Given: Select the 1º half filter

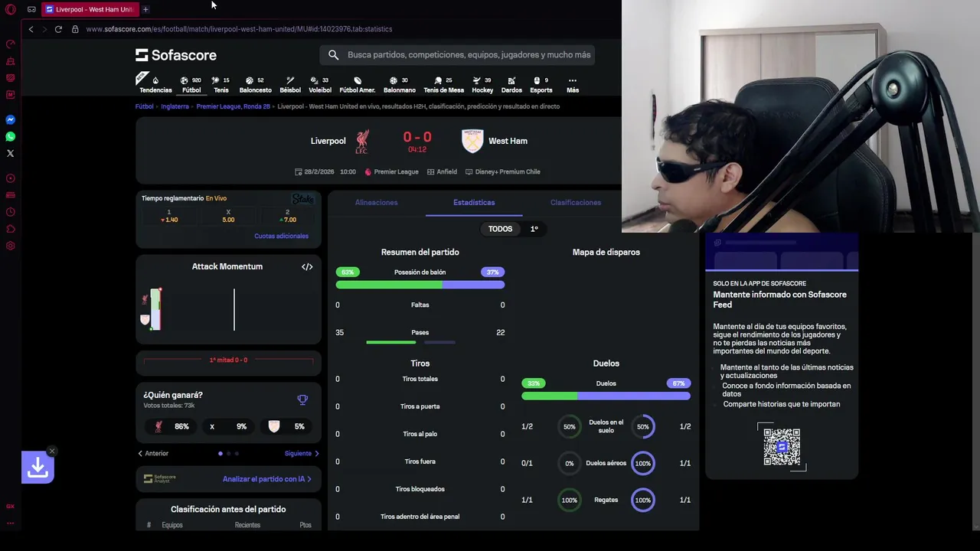Looking at the screenshot, I should coord(534,229).
